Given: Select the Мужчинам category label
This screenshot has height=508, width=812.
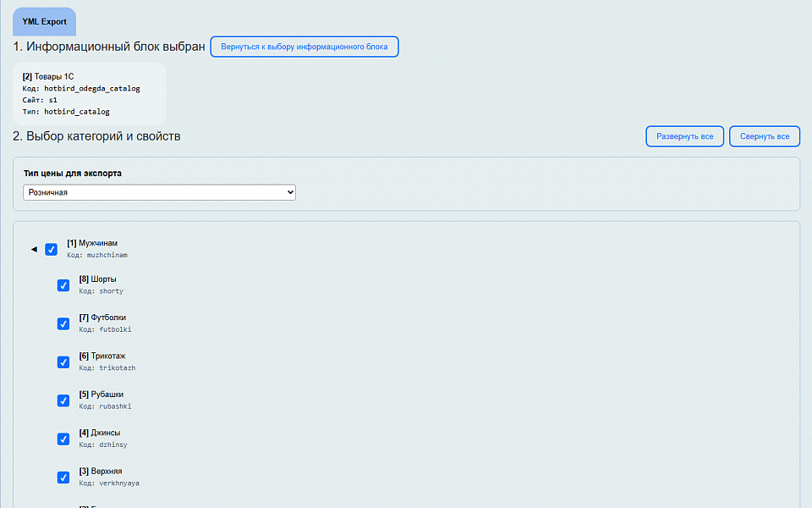Looking at the screenshot, I should coord(92,243).
